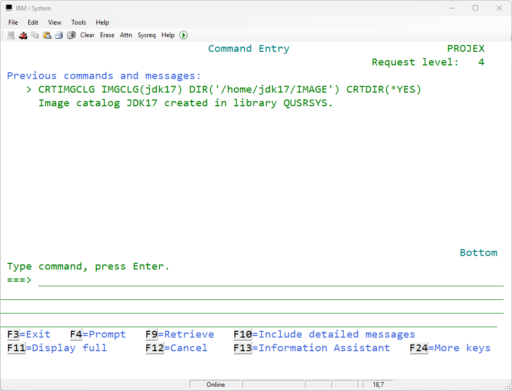This screenshot has width=512, height=391.
Task: Click the Online status bar indicator
Action: pyautogui.click(x=216, y=384)
